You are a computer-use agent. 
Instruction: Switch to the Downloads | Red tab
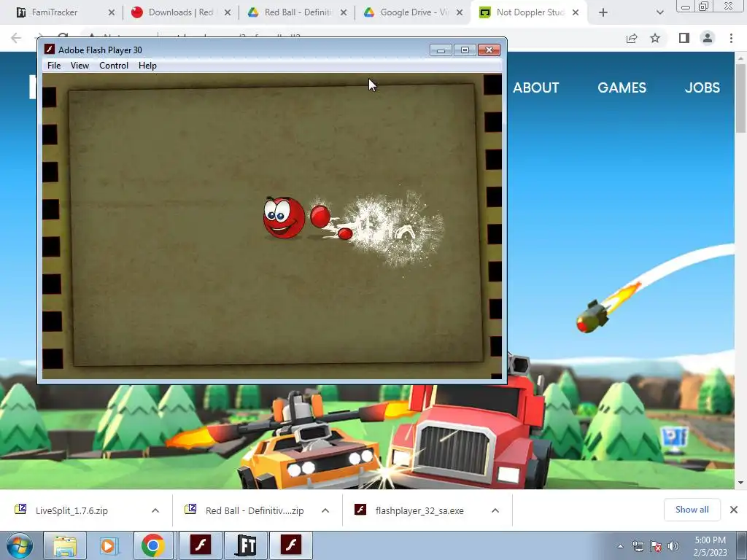[181, 12]
